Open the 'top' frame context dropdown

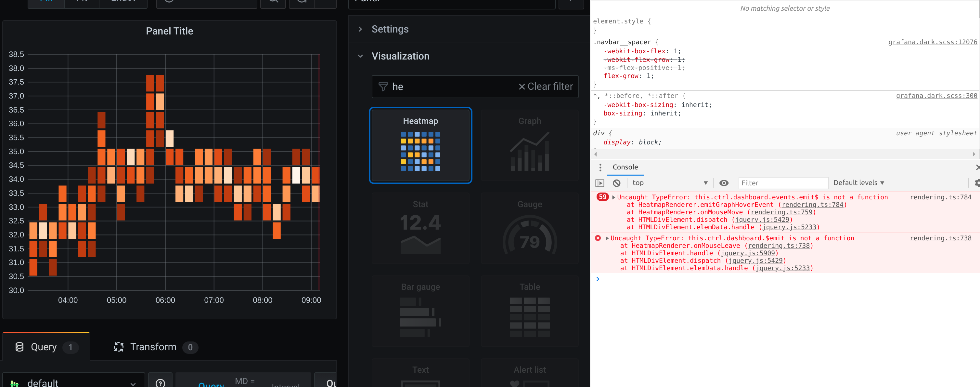(670, 183)
